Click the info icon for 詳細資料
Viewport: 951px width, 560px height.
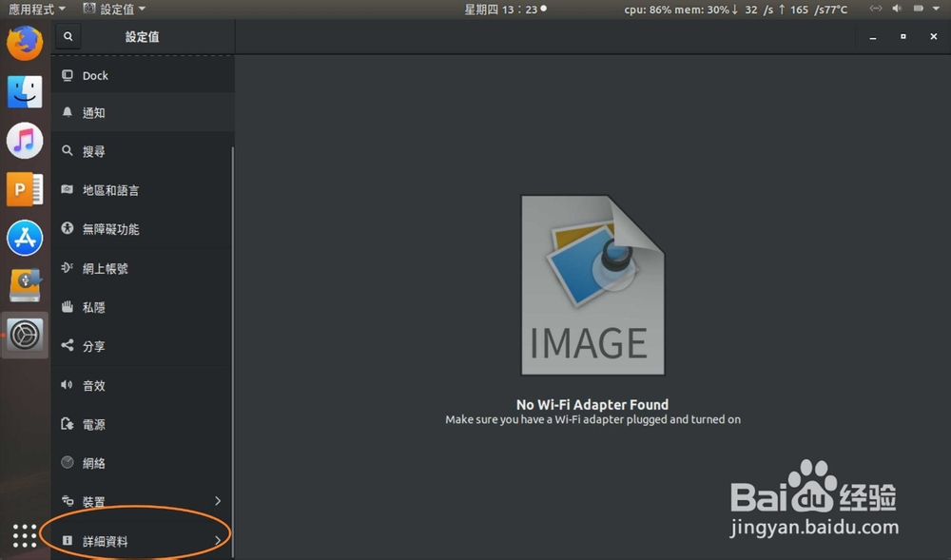pyautogui.click(x=68, y=540)
